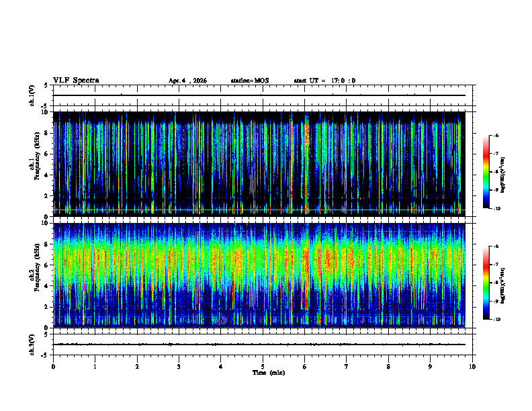Click the ch.1 voltage trace line
This screenshot has height=411, width=532.
[259, 95]
